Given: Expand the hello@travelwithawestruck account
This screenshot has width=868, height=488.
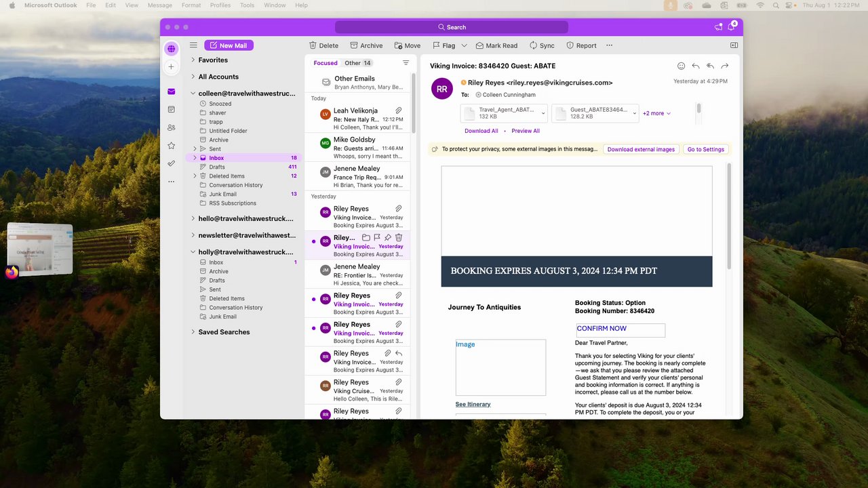Looking at the screenshot, I should pos(193,219).
